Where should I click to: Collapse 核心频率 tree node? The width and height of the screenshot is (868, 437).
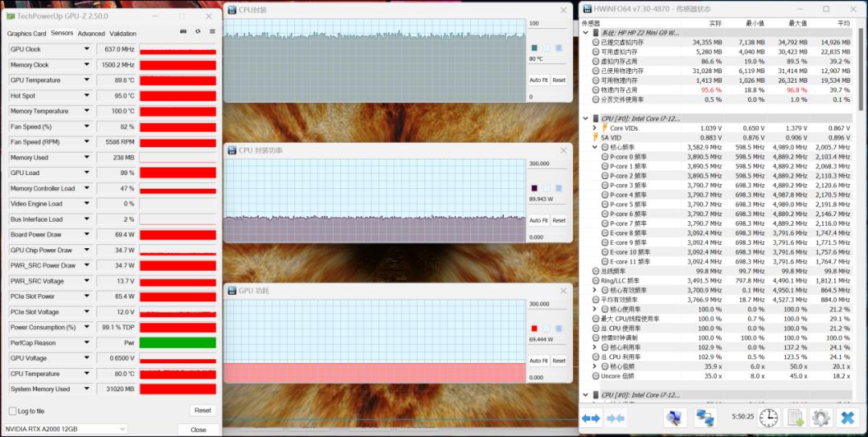click(595, 147)
